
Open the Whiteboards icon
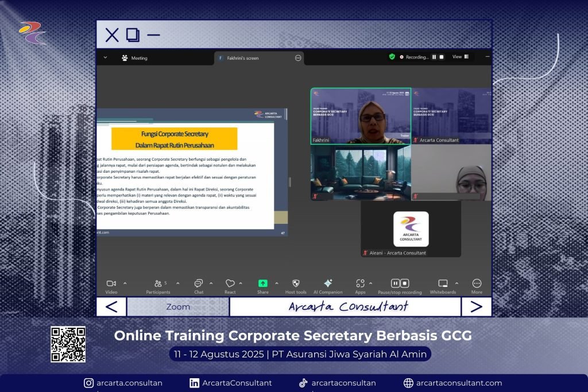(443, 284)
